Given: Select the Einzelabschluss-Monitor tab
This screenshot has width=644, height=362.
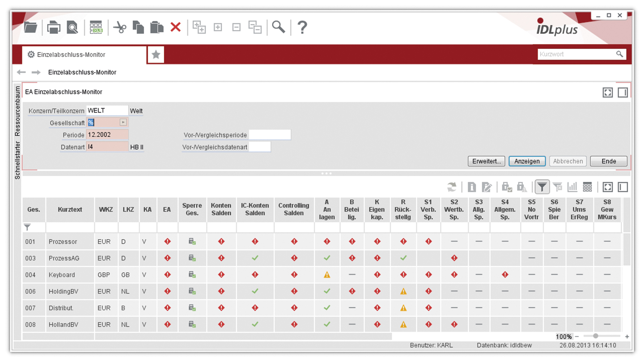Looking at the screenshot, I should [71, 54].
